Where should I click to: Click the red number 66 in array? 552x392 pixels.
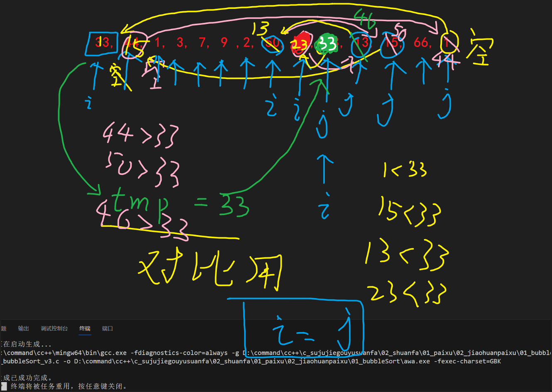pyautogui.click(x=421, y=42)
